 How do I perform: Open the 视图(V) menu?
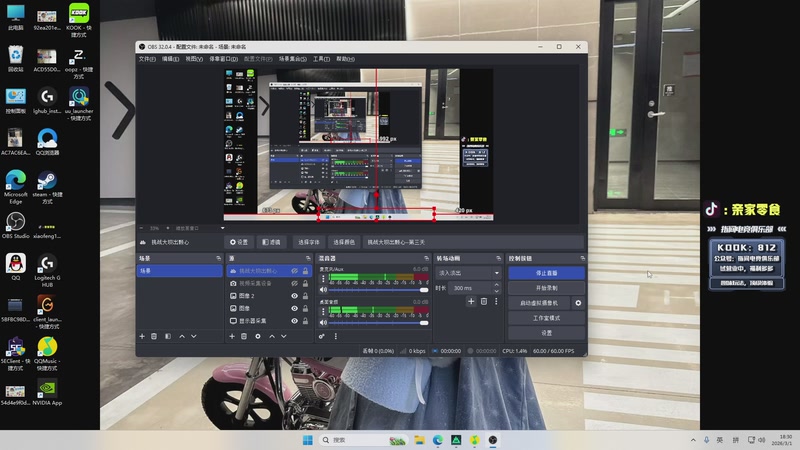click(194, 59)
